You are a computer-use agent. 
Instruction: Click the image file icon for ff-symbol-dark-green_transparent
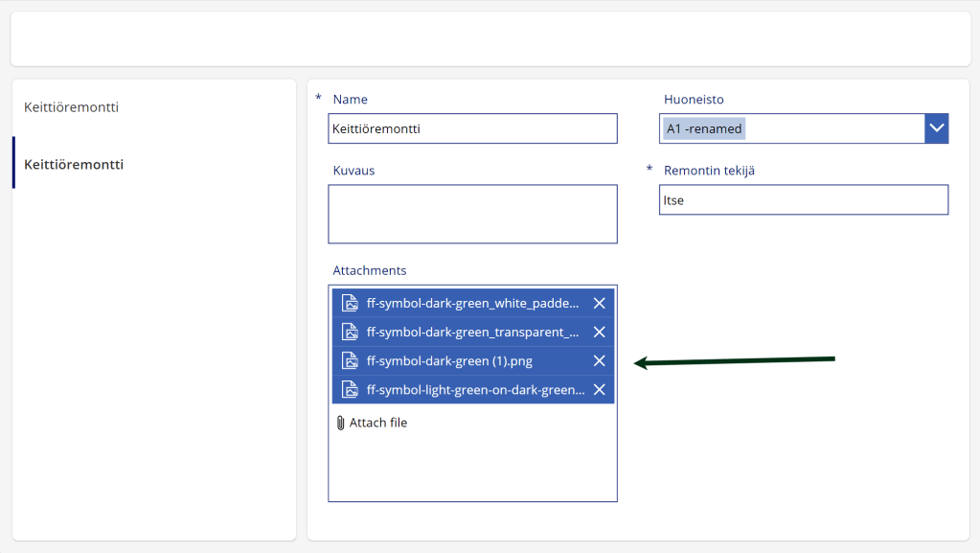tap(350, 332)
